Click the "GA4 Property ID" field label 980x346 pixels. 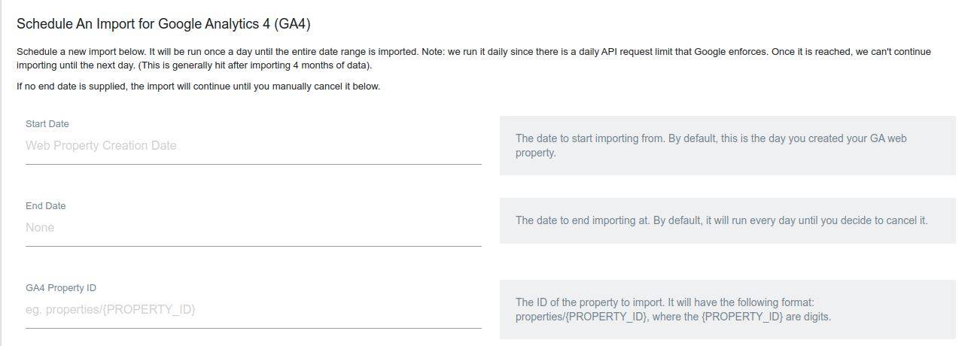(x=61, y=288)
